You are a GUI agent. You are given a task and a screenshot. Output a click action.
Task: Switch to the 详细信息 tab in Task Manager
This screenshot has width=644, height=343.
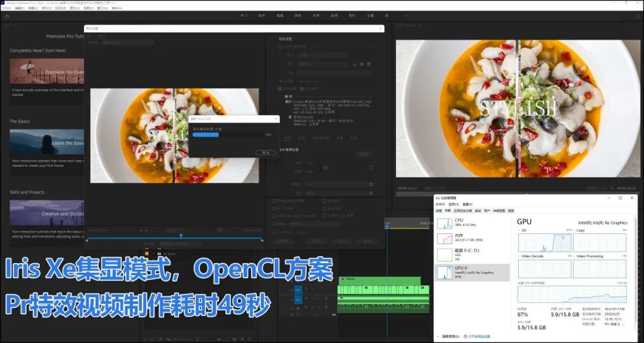click(499, 211)
